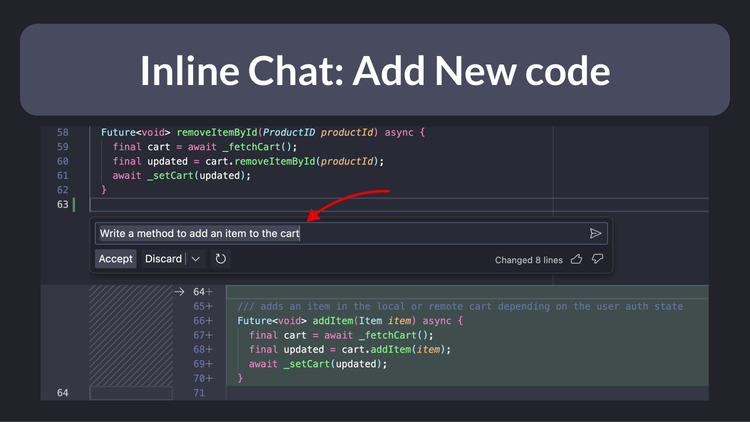Image resolution: width=750 pixels, height=422 pixels.
Task: Click the addItem method signature line
Action: coord(350,321)
